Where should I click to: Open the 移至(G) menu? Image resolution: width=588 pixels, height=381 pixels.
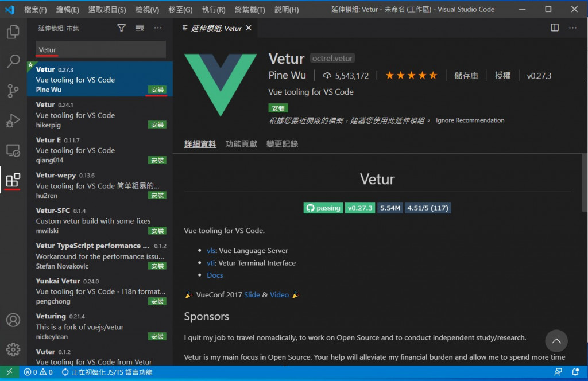[180, 10]
